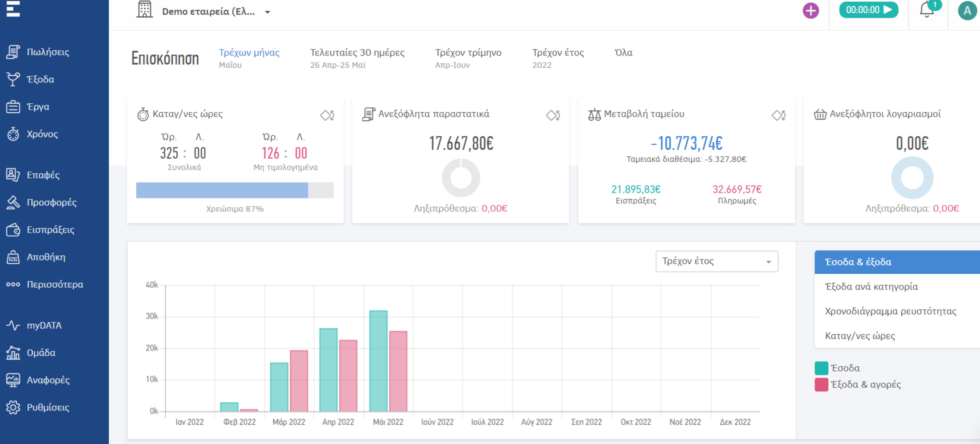This screenshot has width=980, height=444.
Task: Click the stopwatch icon in Καταγ/νες ώρες card
Action: pos(143,115)
